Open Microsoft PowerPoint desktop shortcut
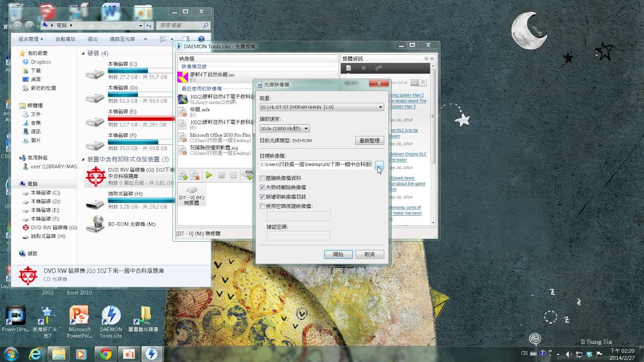The image size is (644, 362). click(x=79, y=322)
